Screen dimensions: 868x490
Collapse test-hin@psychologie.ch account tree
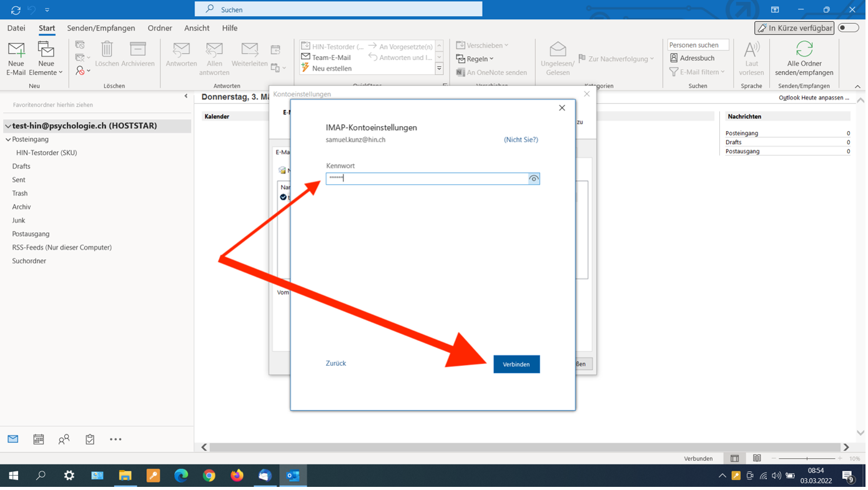coord(8,126)
